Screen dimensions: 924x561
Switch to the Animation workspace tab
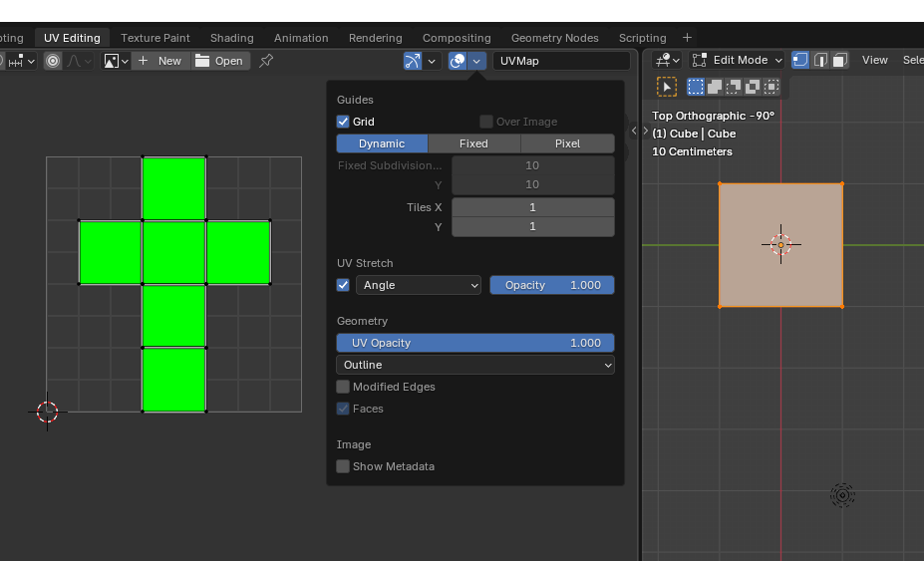click(x=301, y=38)
